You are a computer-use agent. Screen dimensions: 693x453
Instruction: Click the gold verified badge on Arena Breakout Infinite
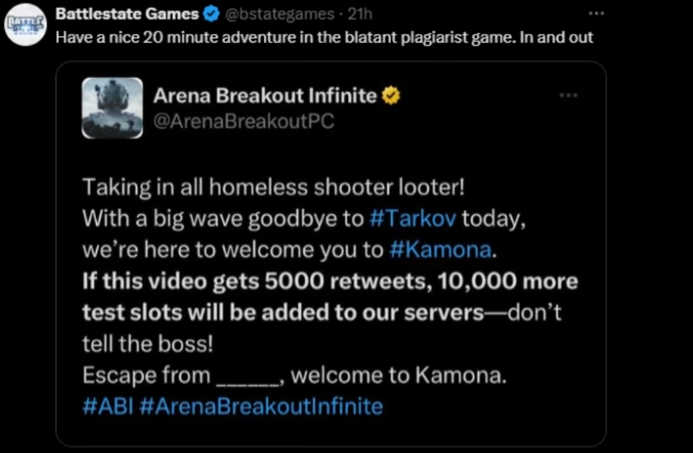click(x=391, y=96)
